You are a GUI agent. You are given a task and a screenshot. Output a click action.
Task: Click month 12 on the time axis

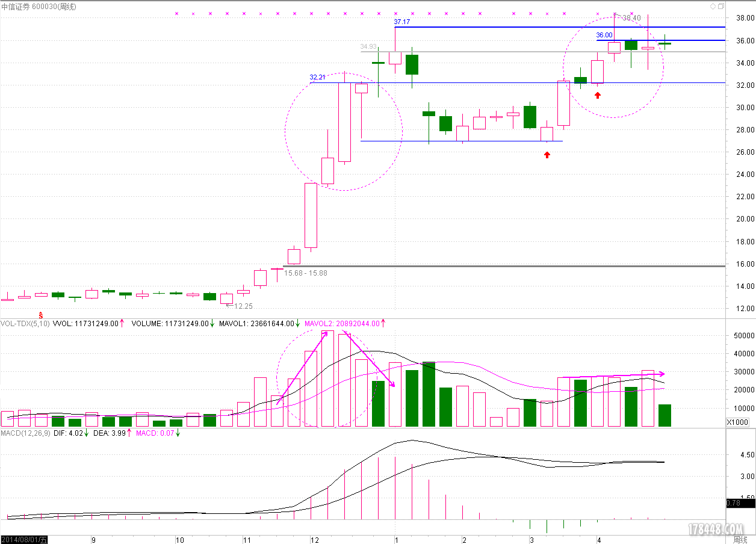coord(314,540)
